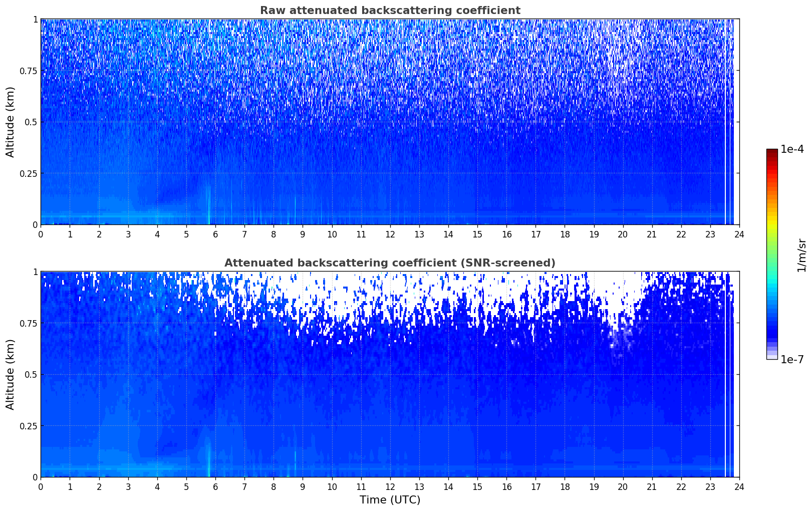Click time tick '8' under lower plot
Viewport: 812px width, 511px height.
coord(274,486)
